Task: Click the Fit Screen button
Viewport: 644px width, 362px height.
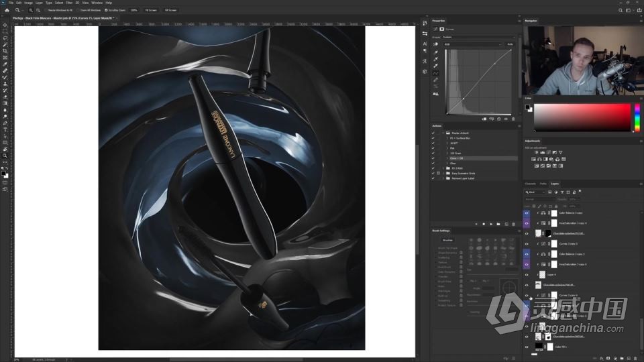Action: point(151,10)
